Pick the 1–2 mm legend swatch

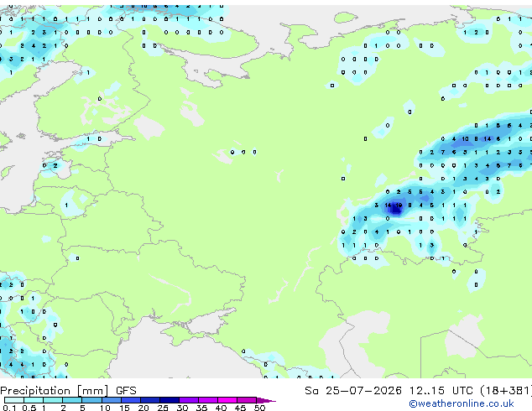tap(53, 400)
